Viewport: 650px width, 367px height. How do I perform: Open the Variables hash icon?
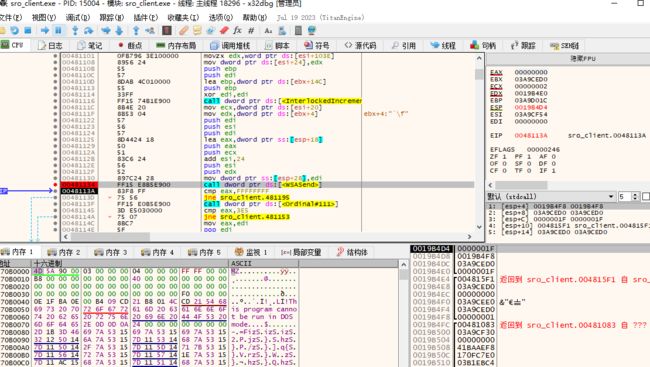pyautogui.click(x=251, y=30)
